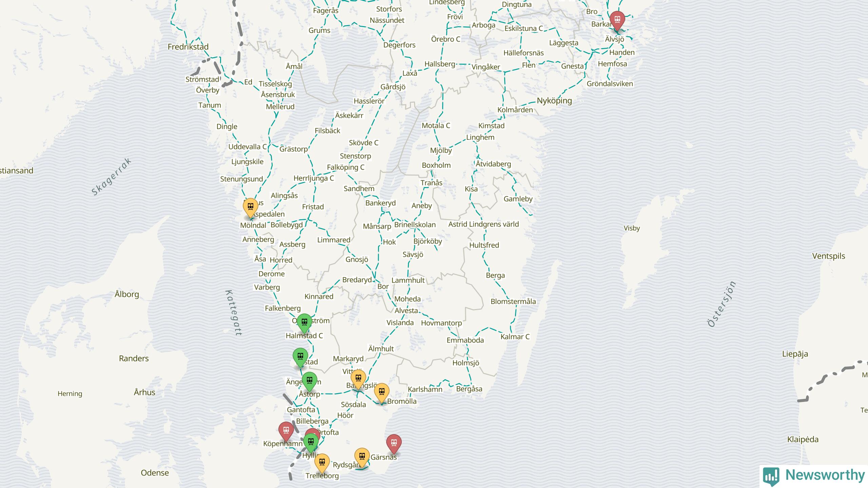Click the Århus city label
This screenshot has height=488, width=868.
pos(144,392)
